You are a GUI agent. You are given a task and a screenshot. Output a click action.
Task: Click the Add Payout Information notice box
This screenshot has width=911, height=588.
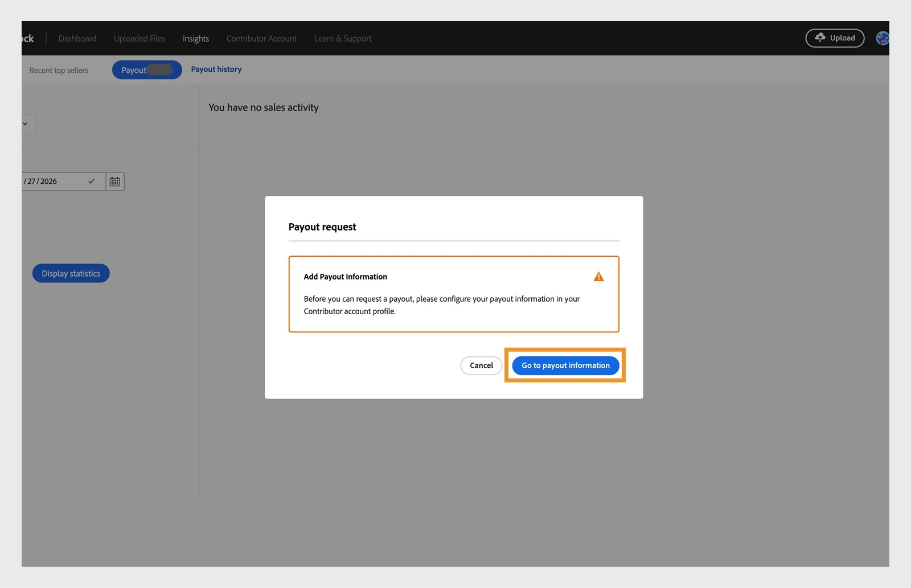[x=454, y=294]
